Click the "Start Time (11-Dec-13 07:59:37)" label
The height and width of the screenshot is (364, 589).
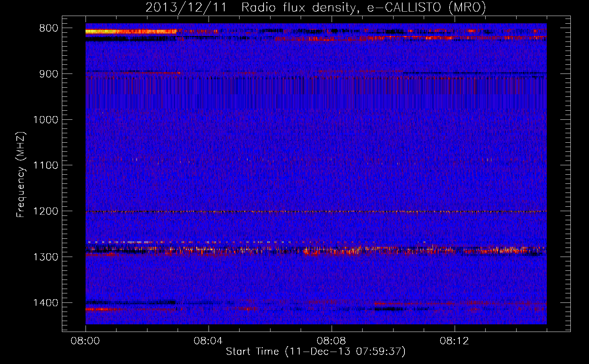click(x=316, y=352)
